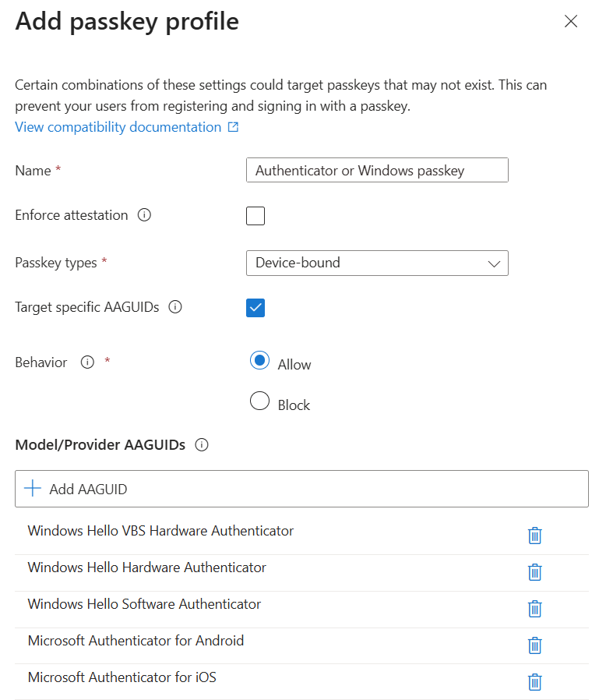Screen dimensions: 606x700
Task: Delete Windows Hello VBS Hardware Authenticator entry
Action: pyautogui.click(x=534, y=536)
